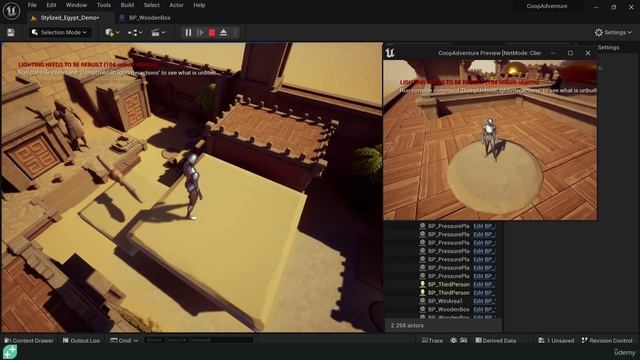Open the Content Drawer
Viewport: 640px width, 360px height.
29,340
